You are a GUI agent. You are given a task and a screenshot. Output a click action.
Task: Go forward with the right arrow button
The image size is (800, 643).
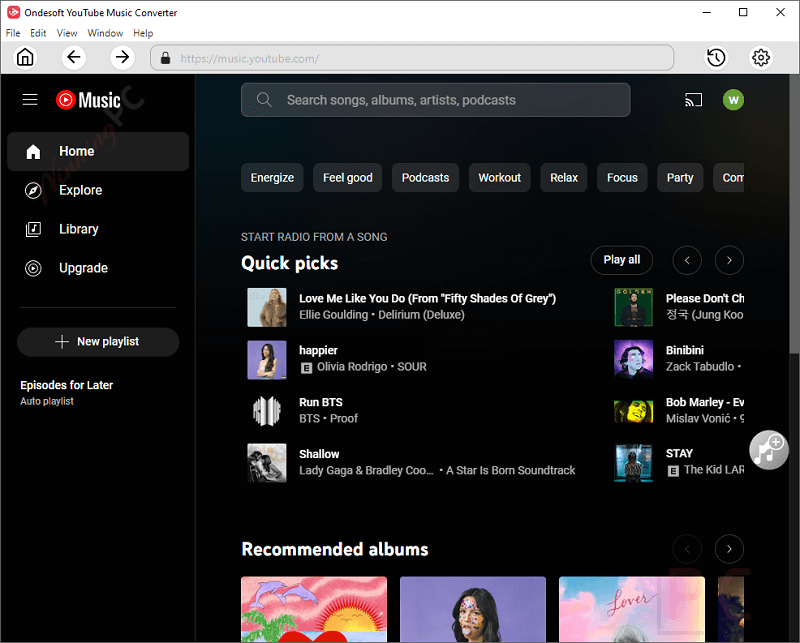[122, 57]
